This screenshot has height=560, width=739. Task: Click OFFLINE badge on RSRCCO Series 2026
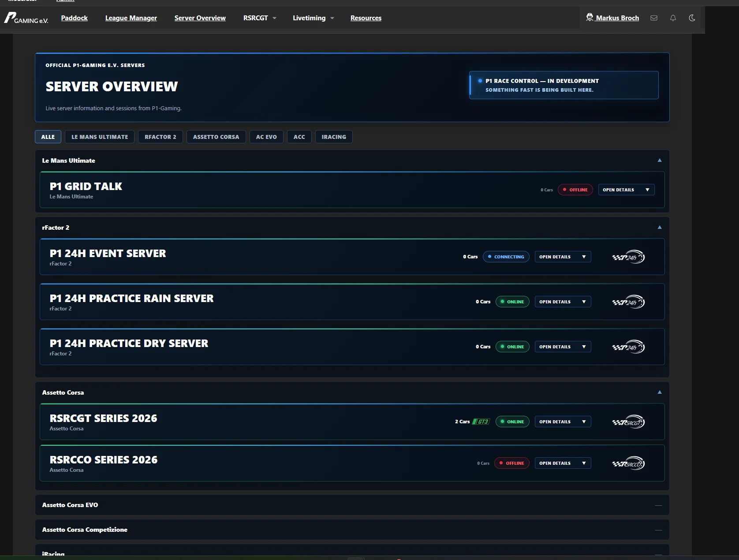point(512,463)
